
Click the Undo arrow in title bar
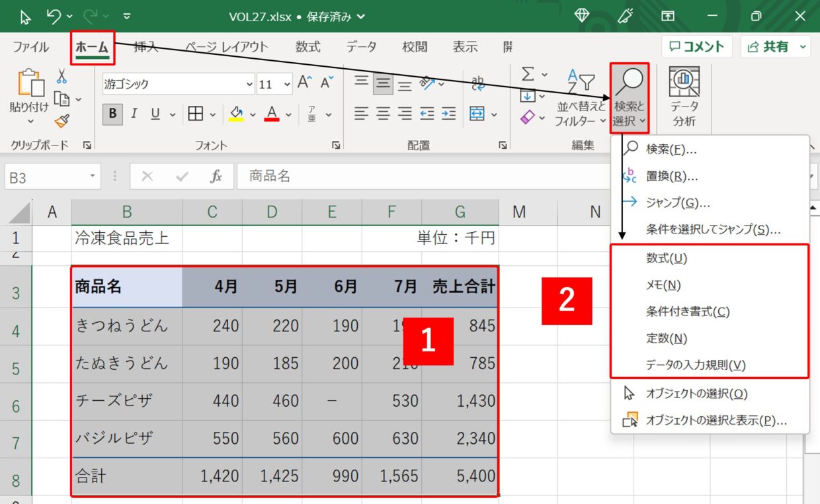[x=54, y=16]
